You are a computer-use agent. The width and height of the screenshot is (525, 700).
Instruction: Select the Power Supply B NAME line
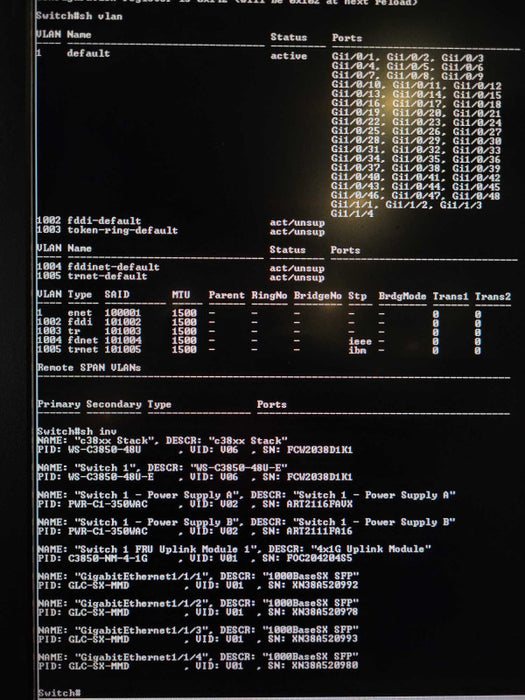(x=246, y=522)
